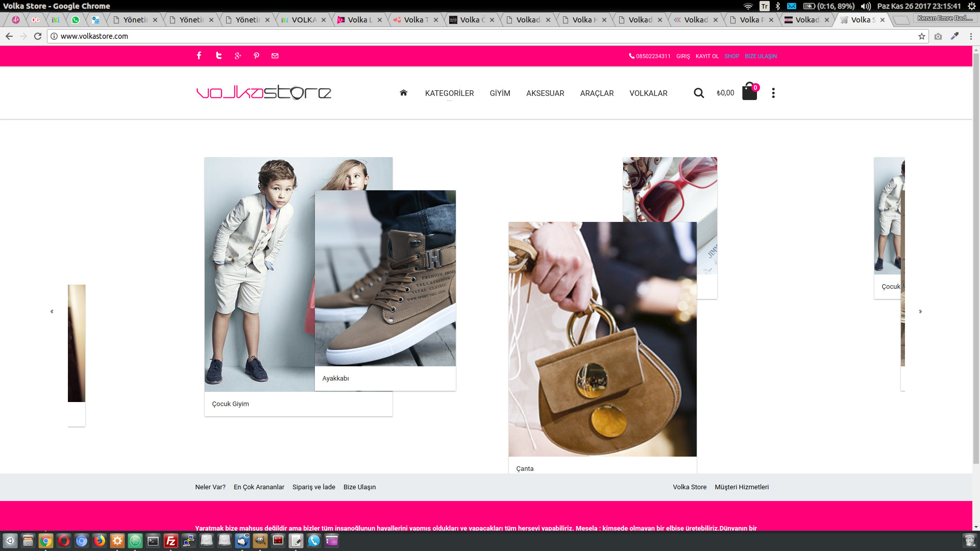This screenshot has width=980, height=551.
Task: Open the keyboard layout Tr indicator
Action: click(764, 6)
